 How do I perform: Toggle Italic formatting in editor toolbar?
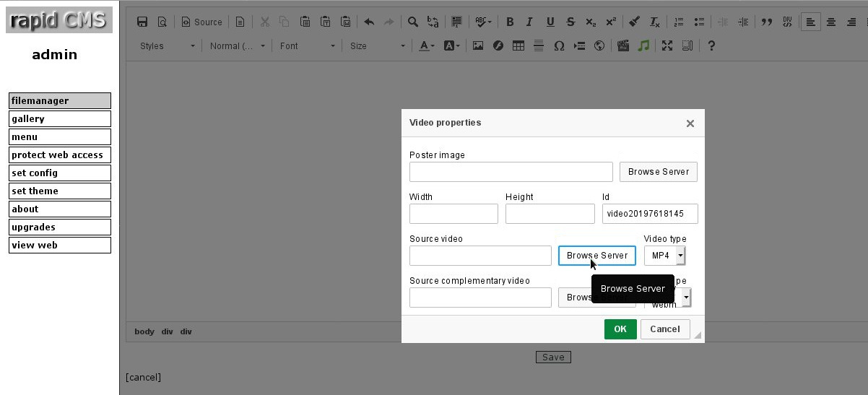point(529,22)
